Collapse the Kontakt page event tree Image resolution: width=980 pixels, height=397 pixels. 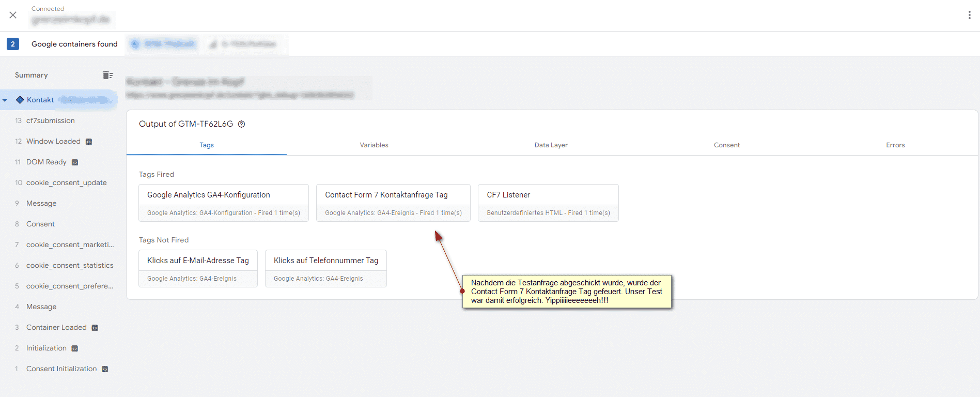(5, 100)
